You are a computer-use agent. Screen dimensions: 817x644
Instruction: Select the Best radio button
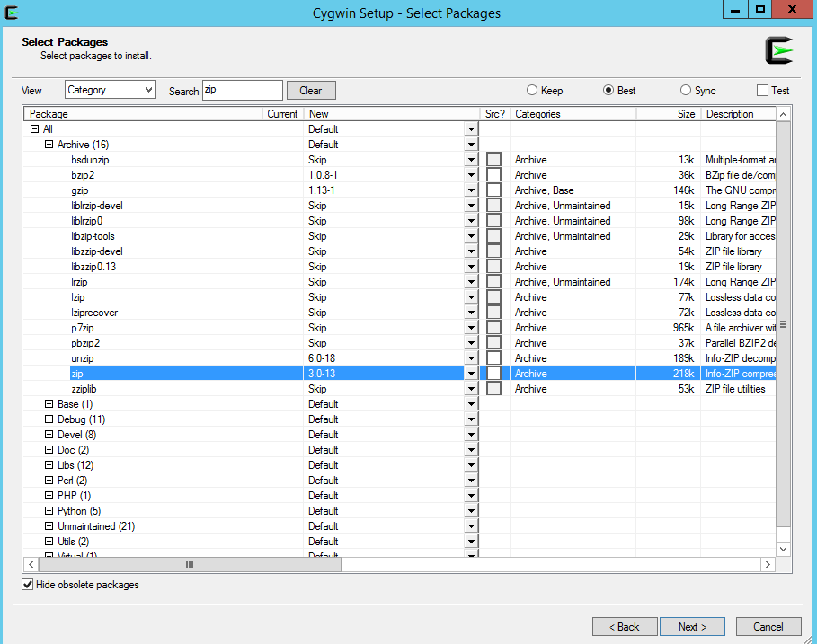click(x=609, y=90)
